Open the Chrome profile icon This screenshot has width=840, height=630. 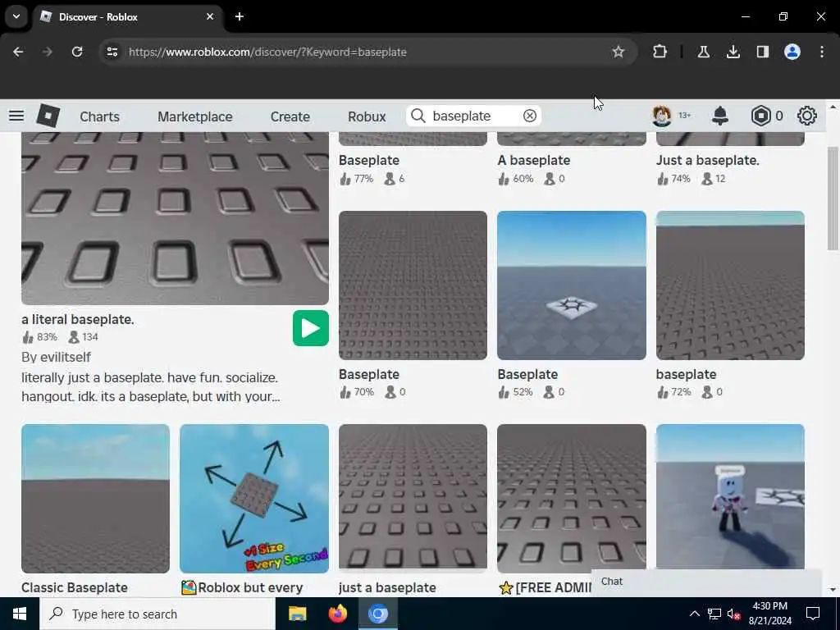792,52
